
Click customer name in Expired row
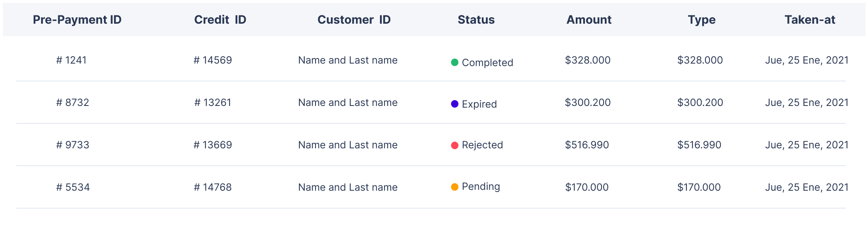click(x=348, y=103)
